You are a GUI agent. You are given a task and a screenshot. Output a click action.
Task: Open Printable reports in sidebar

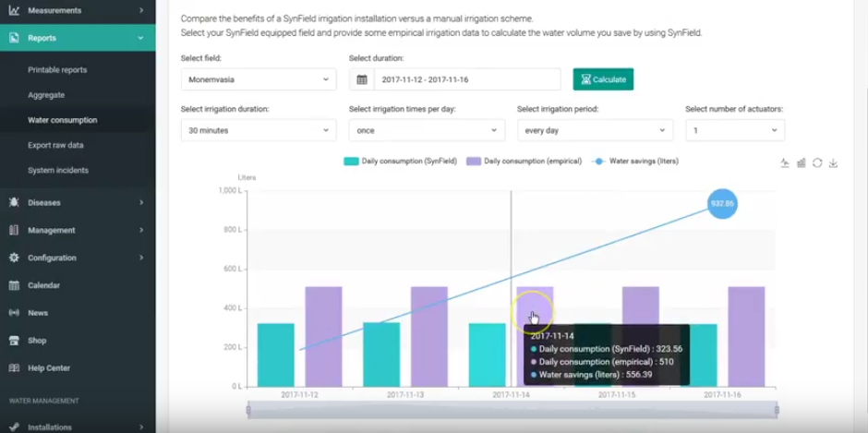point(57,70)
